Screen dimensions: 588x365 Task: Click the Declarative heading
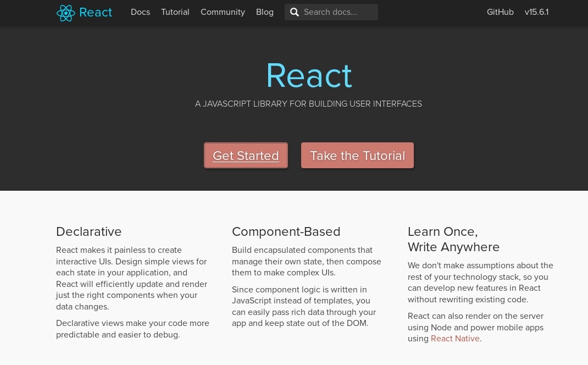pyautogui.click(x=89, y=231)
